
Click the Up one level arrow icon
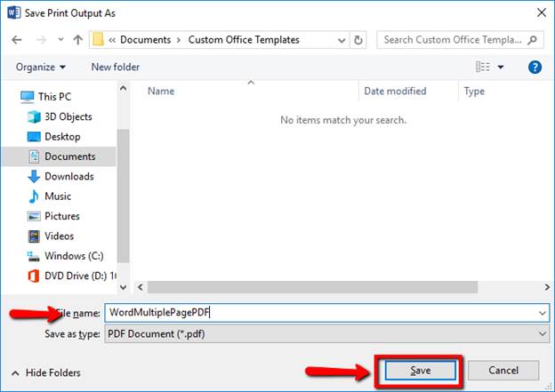pyautogui.click(x=77, y=40)
